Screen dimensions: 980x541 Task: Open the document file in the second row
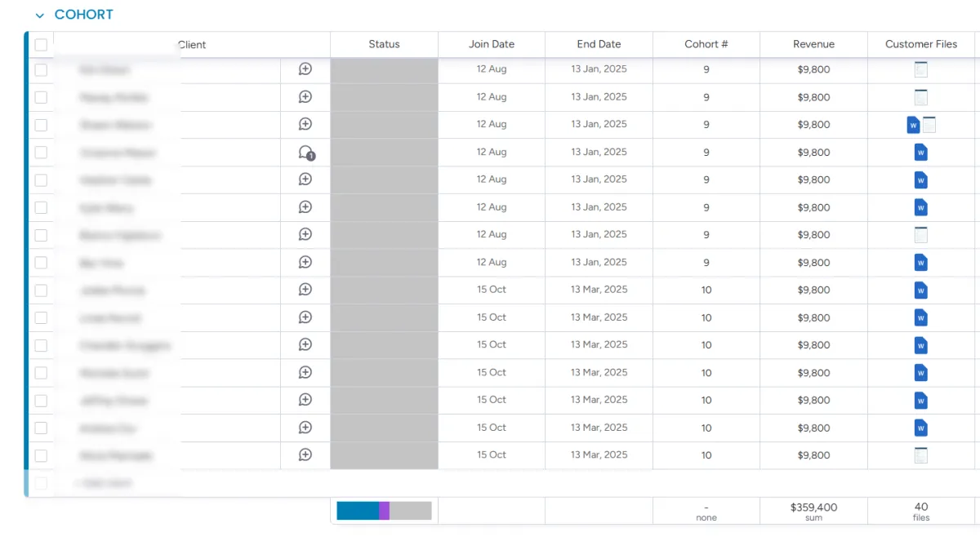pyautogui.click(x=921, y=97)
